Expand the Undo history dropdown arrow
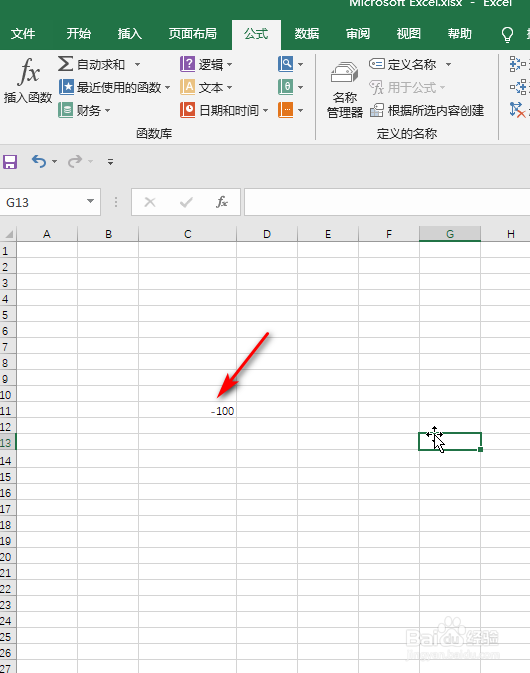 pos(55,161)
